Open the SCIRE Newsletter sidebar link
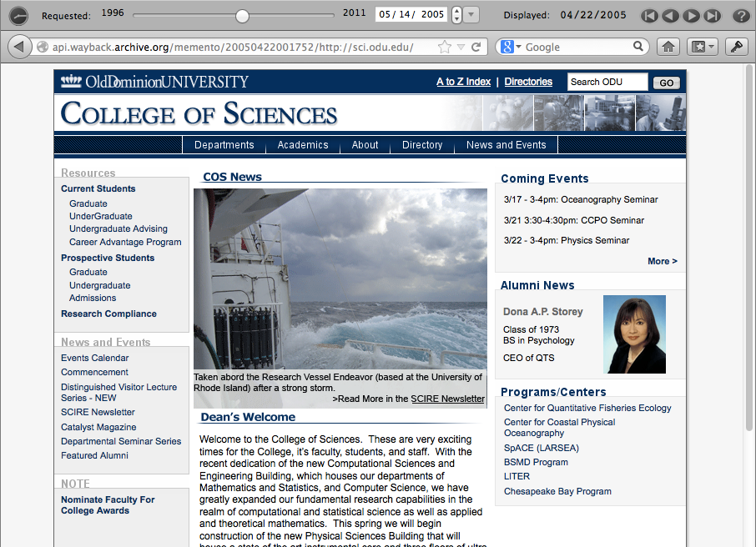The image size is (756, 547). (x=98, y=412)
